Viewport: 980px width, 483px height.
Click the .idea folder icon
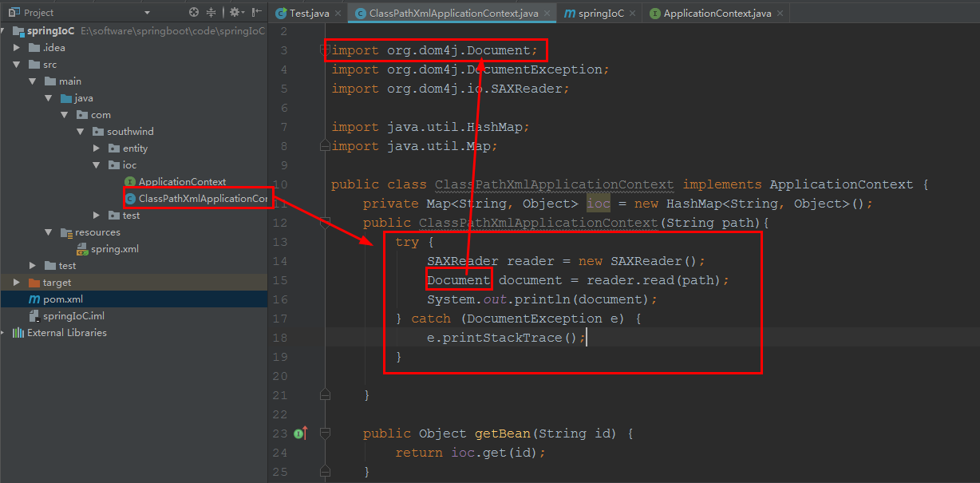tap(34, 48)
